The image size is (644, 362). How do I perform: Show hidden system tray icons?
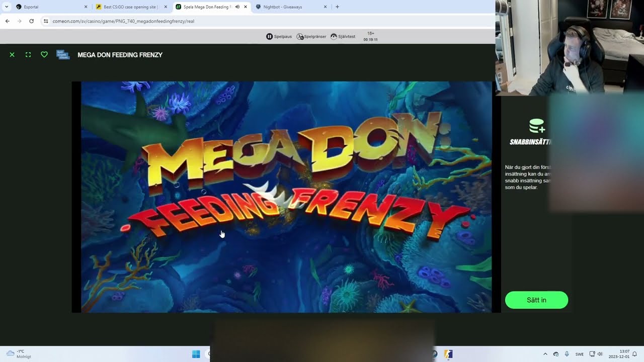tap(545, 354)
